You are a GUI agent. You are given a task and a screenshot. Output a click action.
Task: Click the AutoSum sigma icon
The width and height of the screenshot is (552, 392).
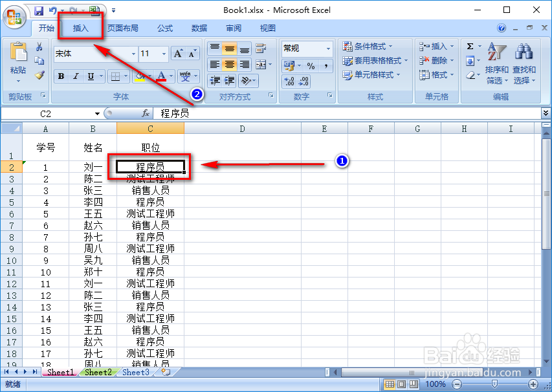point(470,46)
